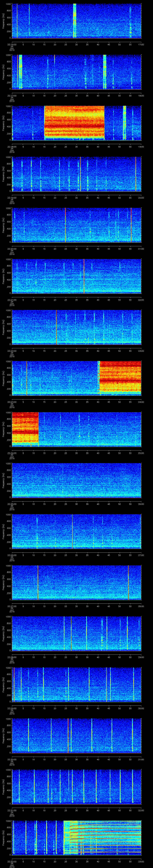Click the harmonic tonal lines in 22:32:00 spectrogram

[106, 837]
